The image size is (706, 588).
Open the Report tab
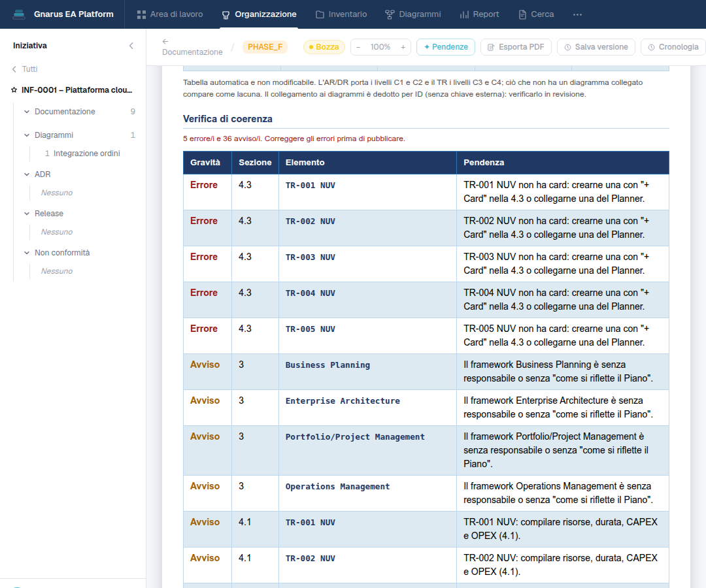[x=480, y=14]
